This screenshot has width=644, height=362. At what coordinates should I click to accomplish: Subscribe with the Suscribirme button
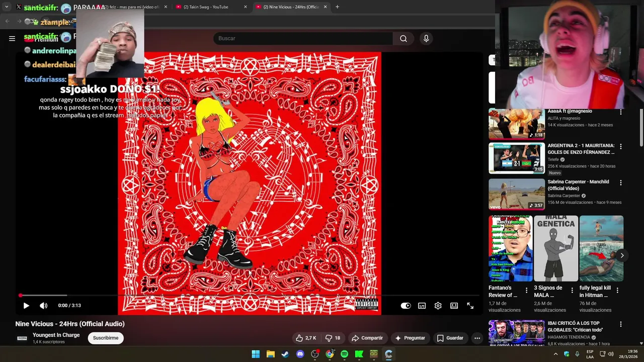click(x=106, y=338)
